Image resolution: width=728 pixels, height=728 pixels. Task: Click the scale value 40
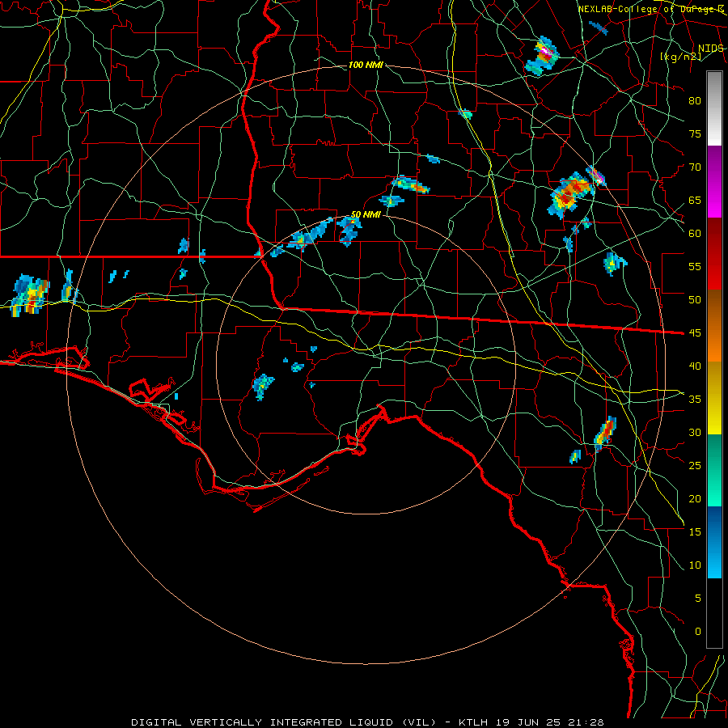point(695,366)
